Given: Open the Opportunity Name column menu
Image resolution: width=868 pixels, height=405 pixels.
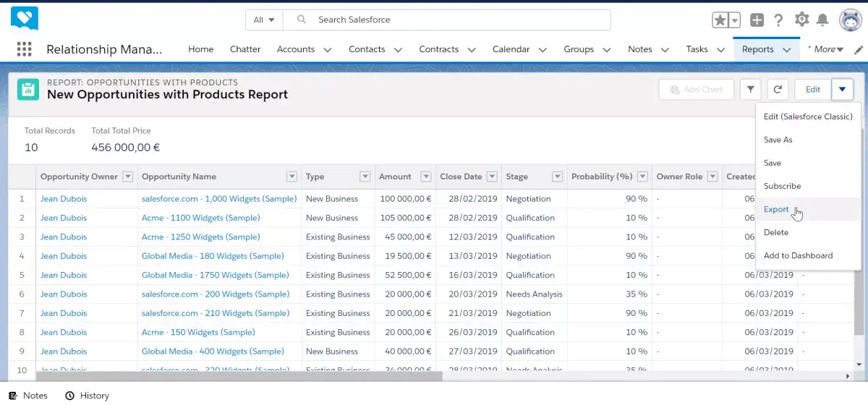Looking at the screenshot, I should (292, 176).
